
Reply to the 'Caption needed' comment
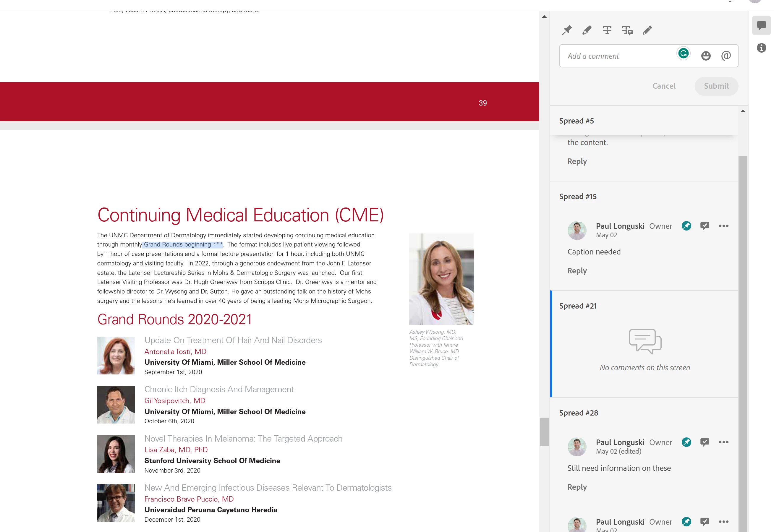[x=577, y=271]
